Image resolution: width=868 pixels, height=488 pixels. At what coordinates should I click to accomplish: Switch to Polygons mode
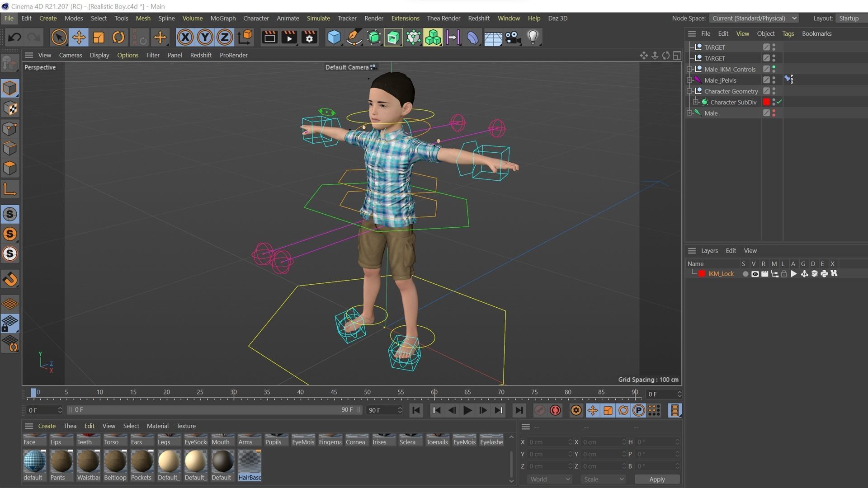[10, 169]
